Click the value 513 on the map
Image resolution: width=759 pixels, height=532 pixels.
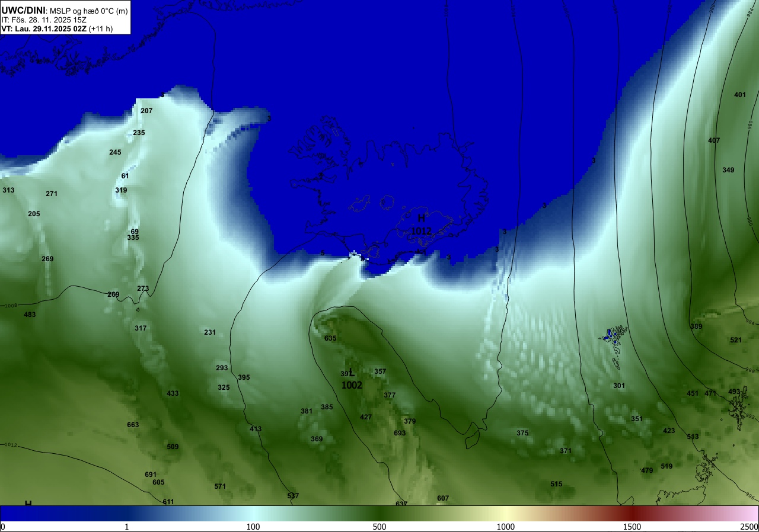coord(693,437)
